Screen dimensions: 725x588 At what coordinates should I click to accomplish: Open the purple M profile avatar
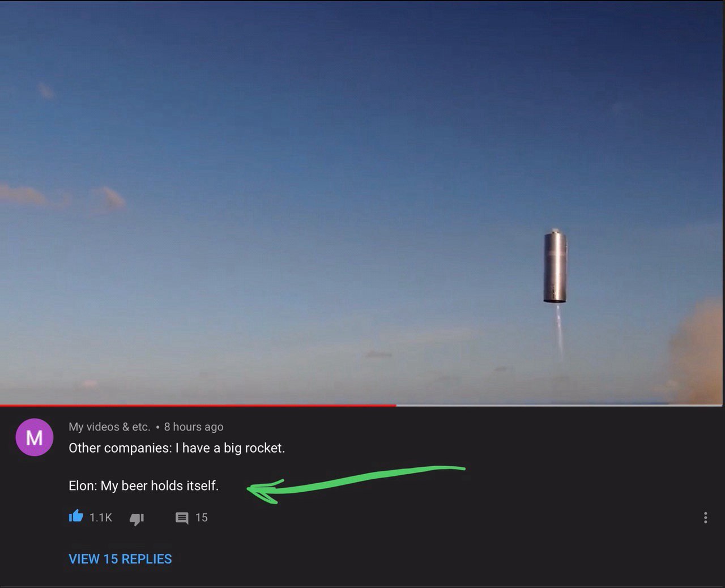click(x=35, y=437)
